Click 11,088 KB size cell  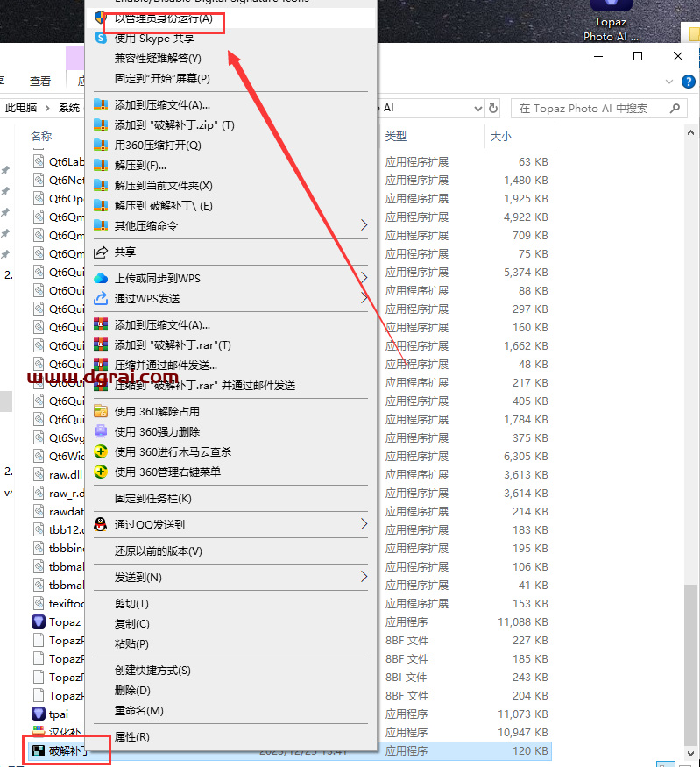(522, 622)
